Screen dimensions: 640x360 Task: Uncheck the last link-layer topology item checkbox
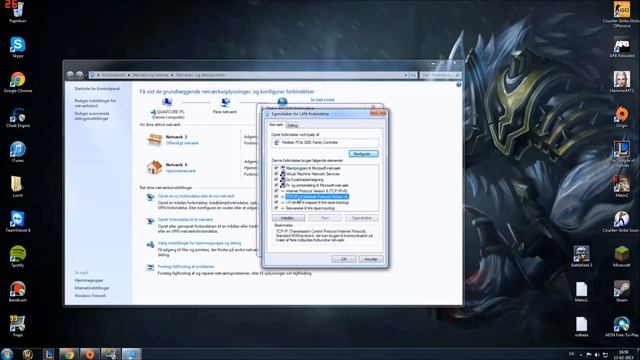(276, 208)
